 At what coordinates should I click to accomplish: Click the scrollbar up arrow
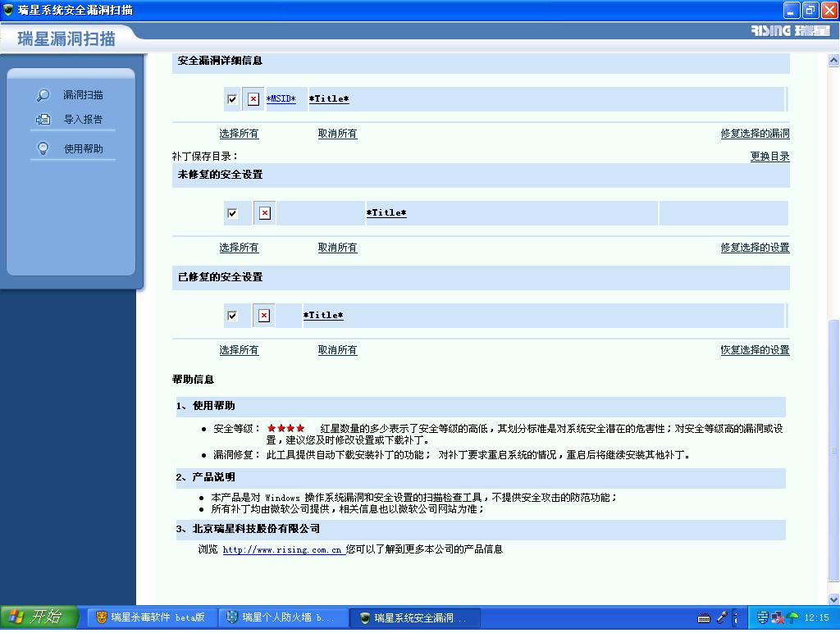pos(833,60)
